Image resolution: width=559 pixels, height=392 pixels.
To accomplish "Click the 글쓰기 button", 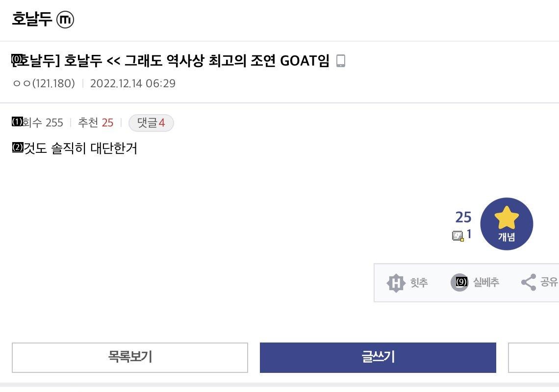I will coord(378,357).
